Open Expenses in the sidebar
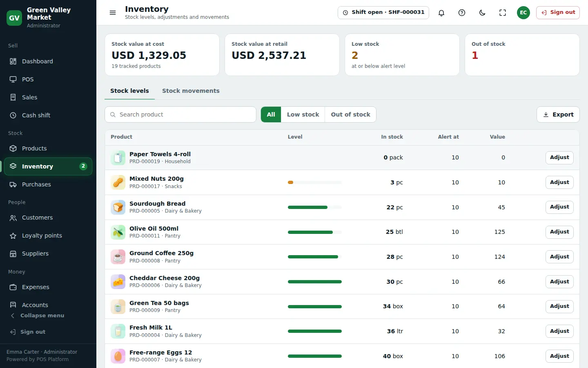The image size is (588, 368). pos(48,287)
